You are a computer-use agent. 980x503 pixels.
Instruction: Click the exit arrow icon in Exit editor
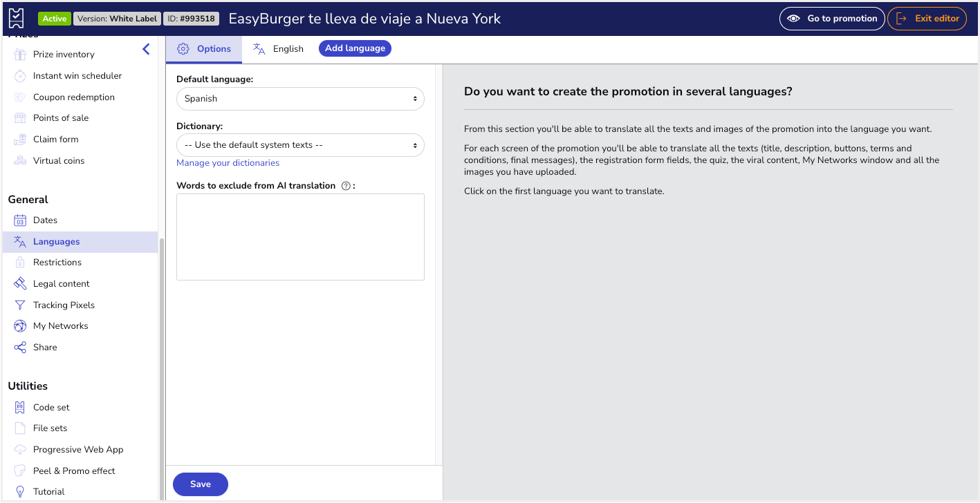point(901,19)
